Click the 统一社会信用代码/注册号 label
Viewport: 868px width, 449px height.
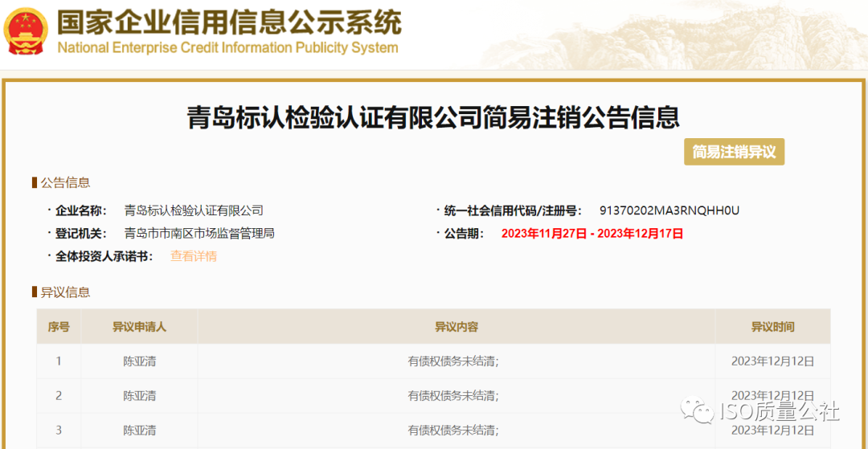click(x=513, y=210)
